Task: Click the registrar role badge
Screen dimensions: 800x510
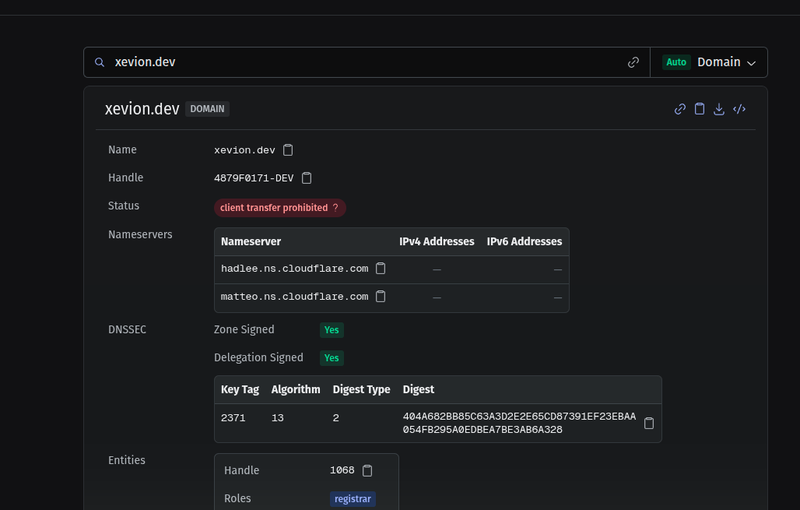Action: [352, 498]
